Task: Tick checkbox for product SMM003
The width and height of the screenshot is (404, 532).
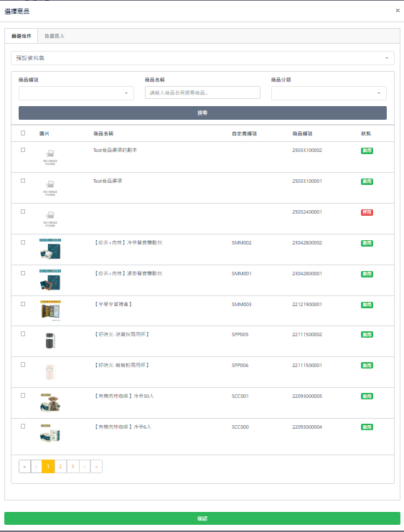Action: (x=23, y=304)
